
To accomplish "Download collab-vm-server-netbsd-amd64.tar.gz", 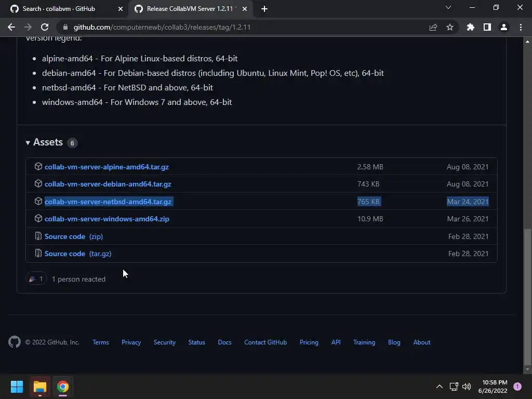I will tap(108, 202).
